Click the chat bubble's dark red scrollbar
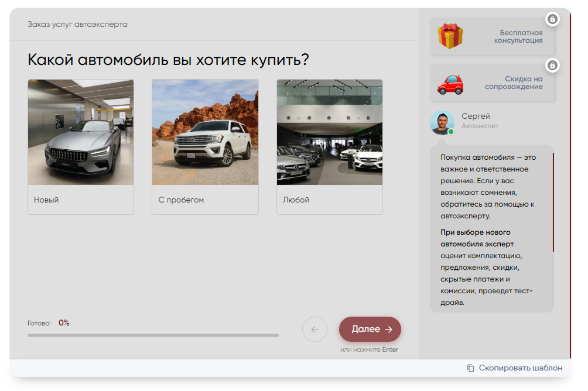 click(x=553, y=202)
